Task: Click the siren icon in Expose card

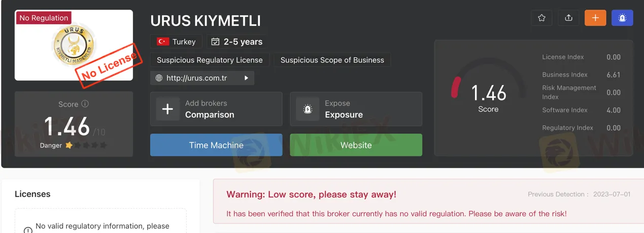Action: tap(308, 109)
